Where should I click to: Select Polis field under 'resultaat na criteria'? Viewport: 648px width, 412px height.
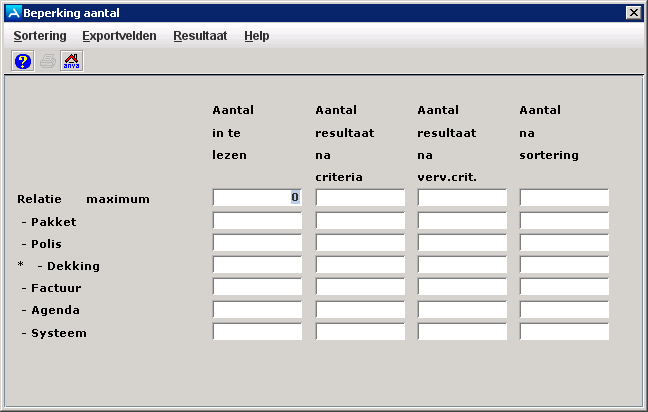coord(360,243)
